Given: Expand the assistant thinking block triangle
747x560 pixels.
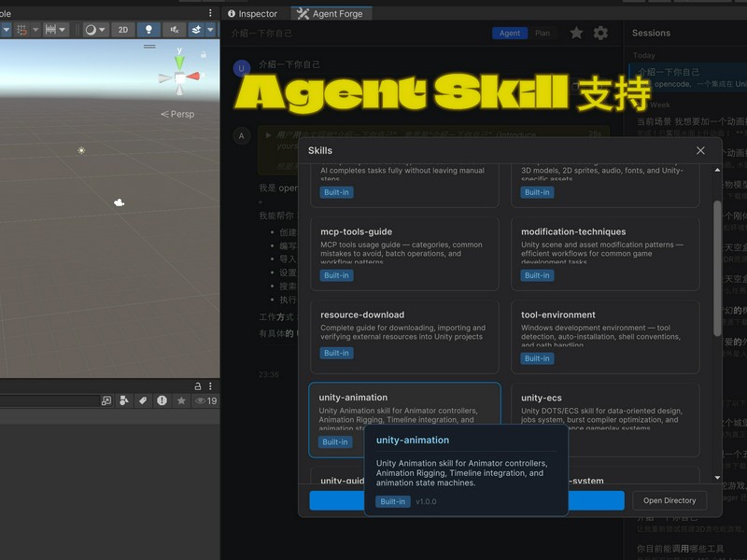Looking at the screenshot, I should [x=268, y=135].
